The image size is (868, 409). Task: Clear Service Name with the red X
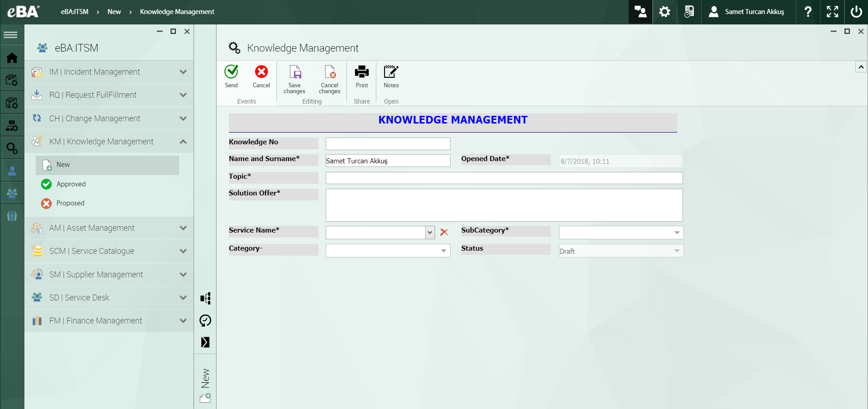(x=444, y=232)
